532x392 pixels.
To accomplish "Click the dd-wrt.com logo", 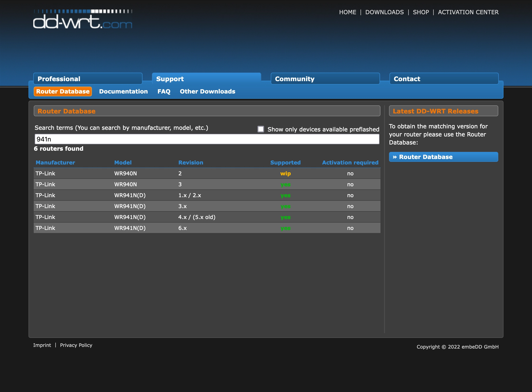I will coord(83,19).
